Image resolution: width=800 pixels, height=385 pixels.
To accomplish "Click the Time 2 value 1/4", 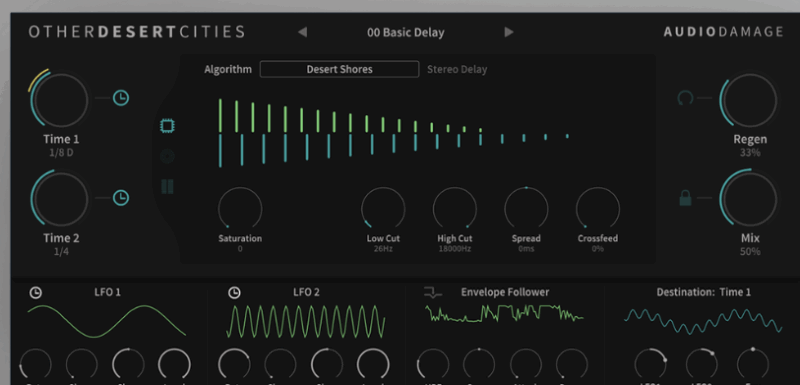I will tap(61, 251).
